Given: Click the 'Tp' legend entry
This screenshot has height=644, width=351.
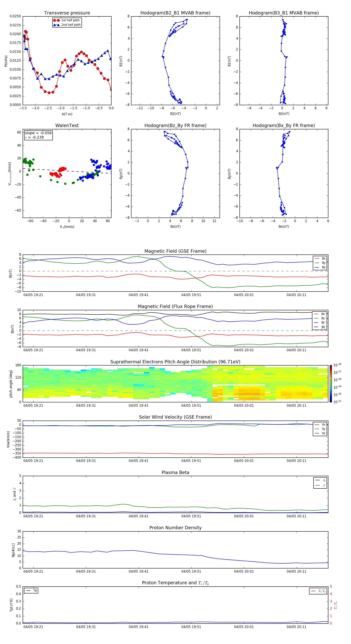Looking at the screenshot, I should click(x=31, y=591).
